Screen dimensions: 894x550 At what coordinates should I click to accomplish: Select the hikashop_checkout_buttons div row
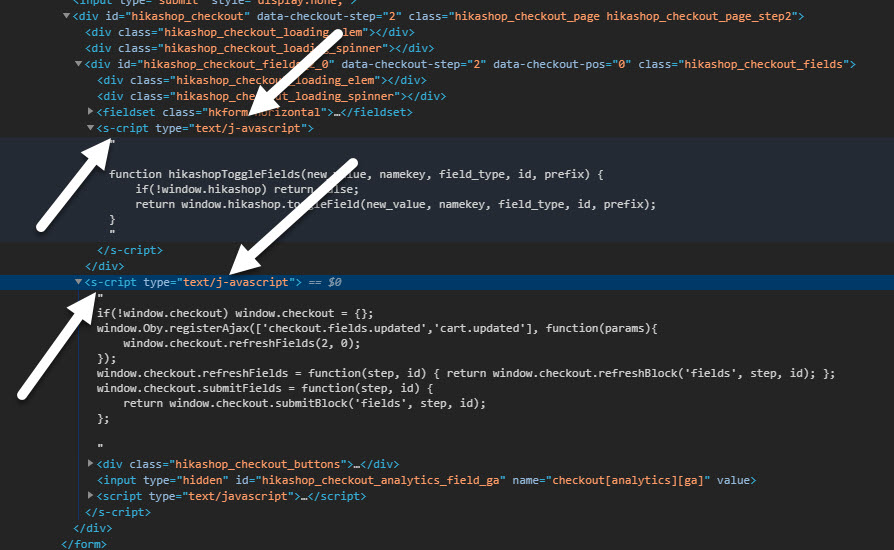click(x=248, y=464)
